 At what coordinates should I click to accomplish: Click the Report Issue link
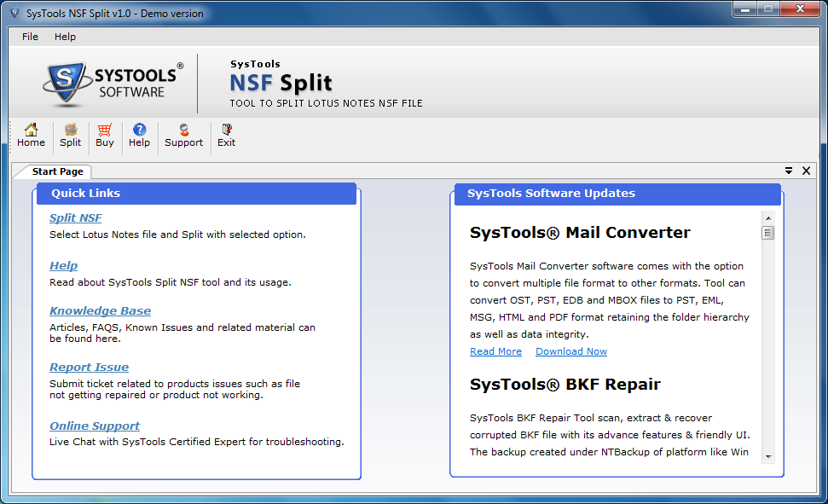point(90,368)
